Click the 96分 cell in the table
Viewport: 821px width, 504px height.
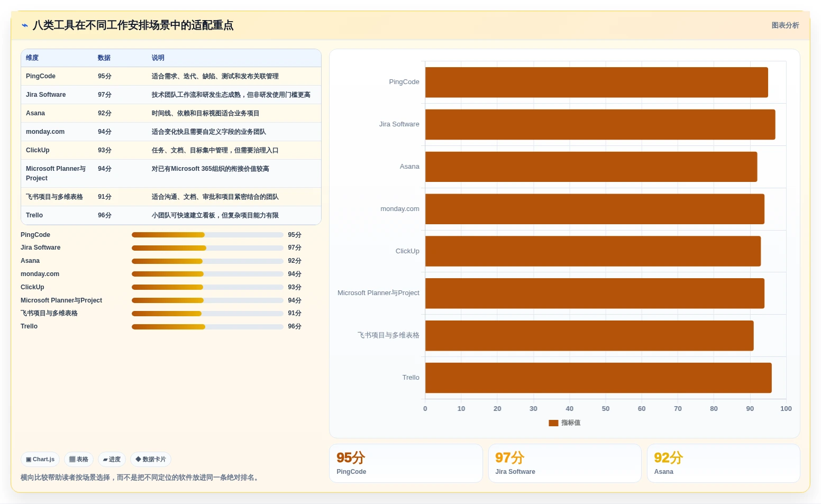point(105,216)
